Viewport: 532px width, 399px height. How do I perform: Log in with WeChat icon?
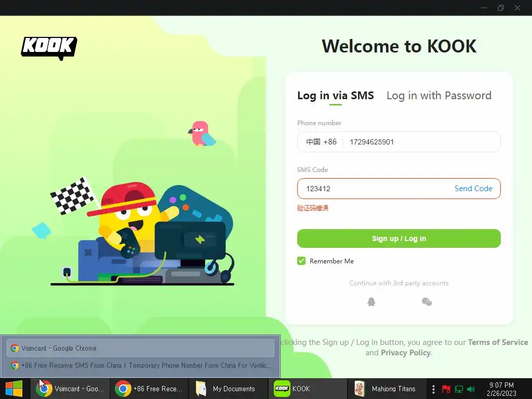point(427,302)
